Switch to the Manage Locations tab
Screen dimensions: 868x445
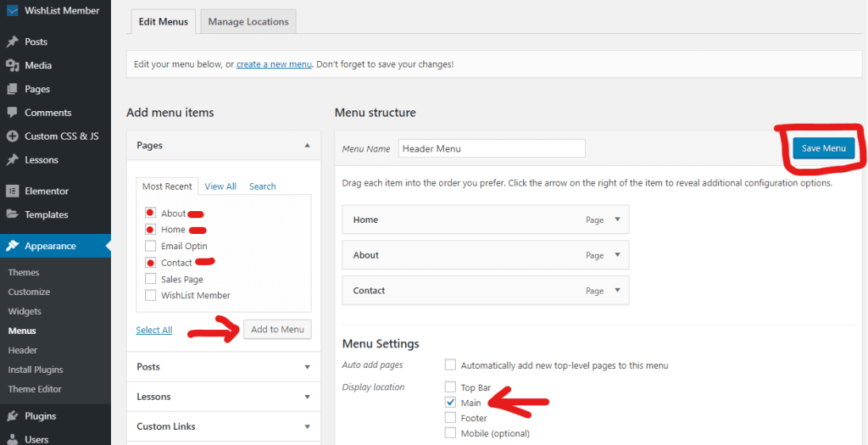248,21
